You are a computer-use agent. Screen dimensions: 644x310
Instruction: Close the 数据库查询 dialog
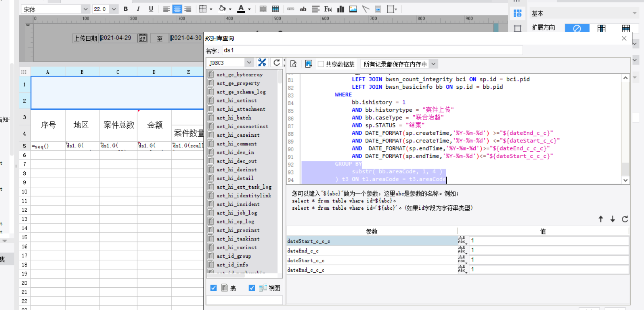(624, 38)
